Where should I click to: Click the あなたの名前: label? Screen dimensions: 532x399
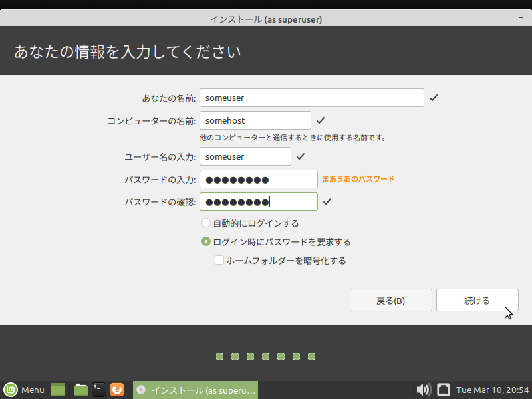tap(169, 98)
